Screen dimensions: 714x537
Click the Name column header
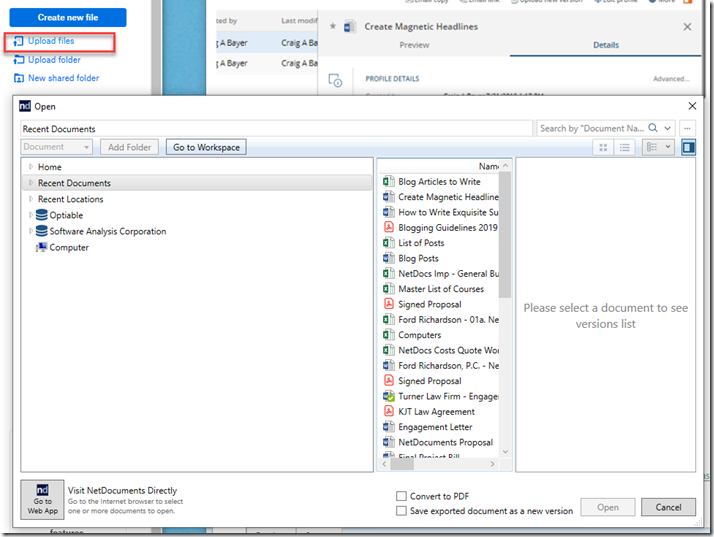[489, 166]
